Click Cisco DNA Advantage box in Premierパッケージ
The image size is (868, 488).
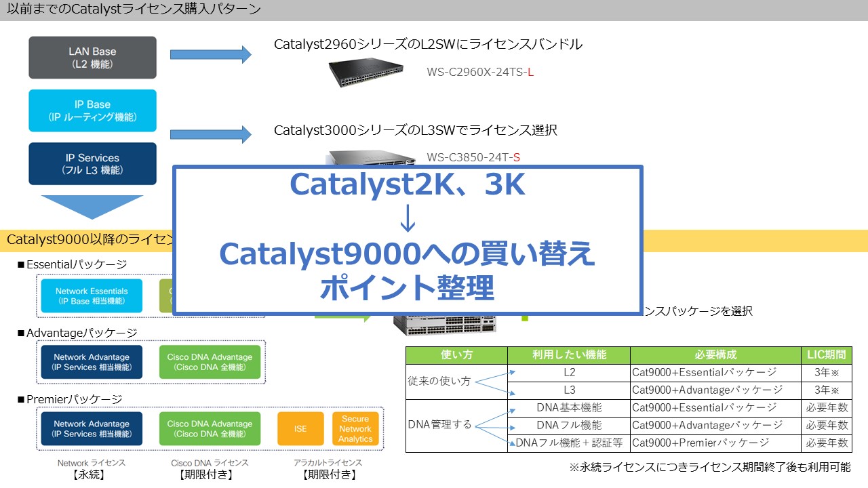point(210,428)
